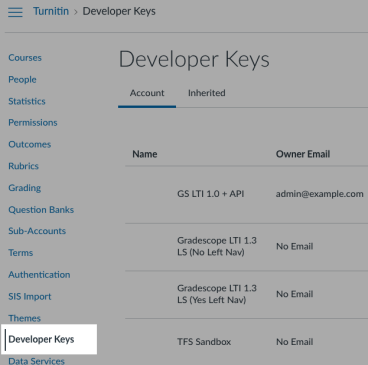Click No Email in the No Left Nav row
Image resolution: width=368 pixels, height=365 pixels.
pyautogui.click(x=295, y=246)
